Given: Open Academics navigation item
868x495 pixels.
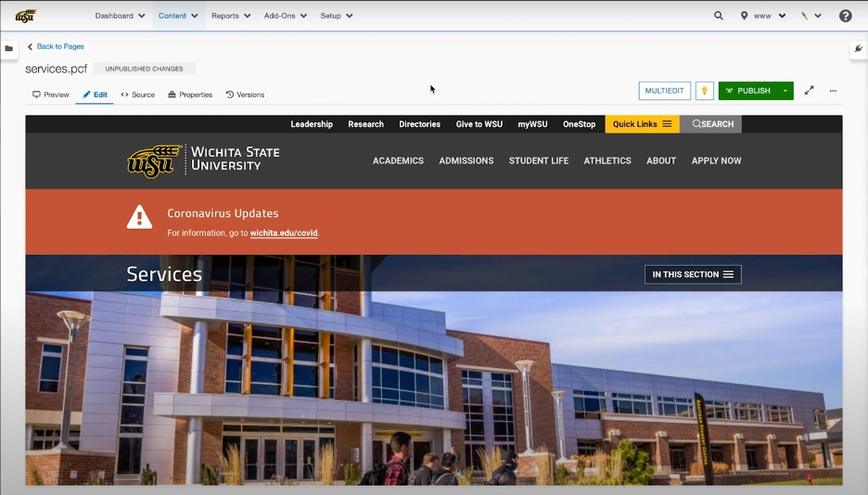Looking at the screenshot, I should pos(398,160).
